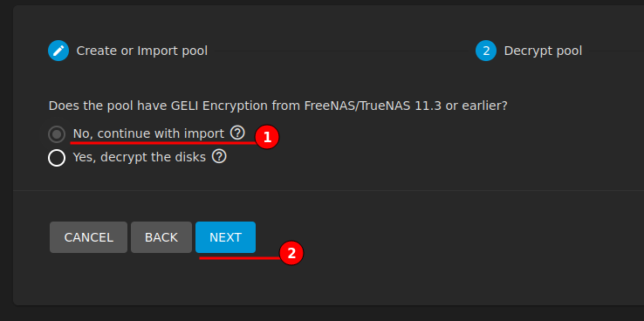Click the red underline beneath the NEXT button
Screen dimensions: 644x321
239,258
